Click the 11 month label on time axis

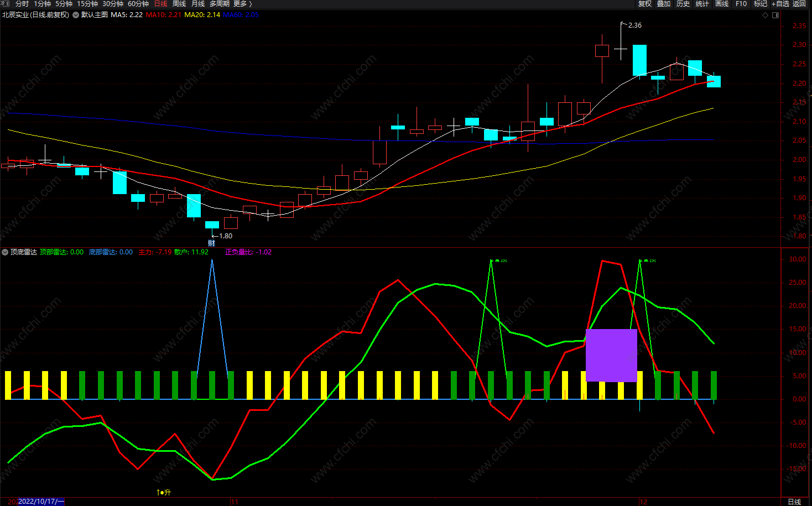pos(235,502)
